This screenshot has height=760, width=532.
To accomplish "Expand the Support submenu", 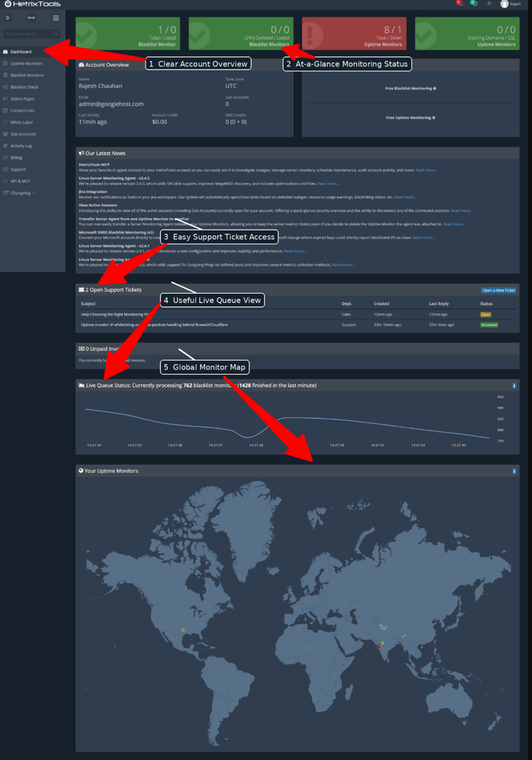I will (x=33, y=170).
